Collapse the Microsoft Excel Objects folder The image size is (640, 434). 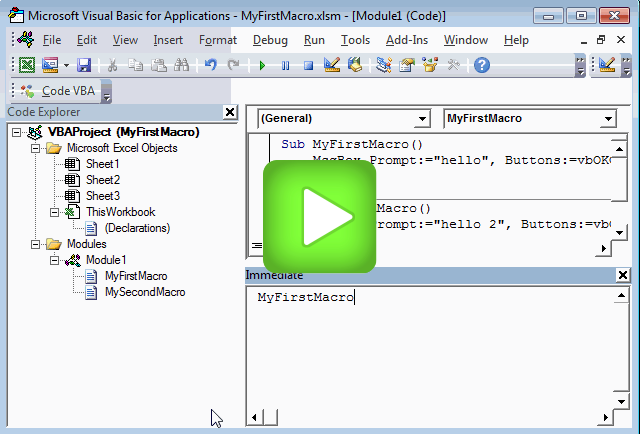coord(36,148)
